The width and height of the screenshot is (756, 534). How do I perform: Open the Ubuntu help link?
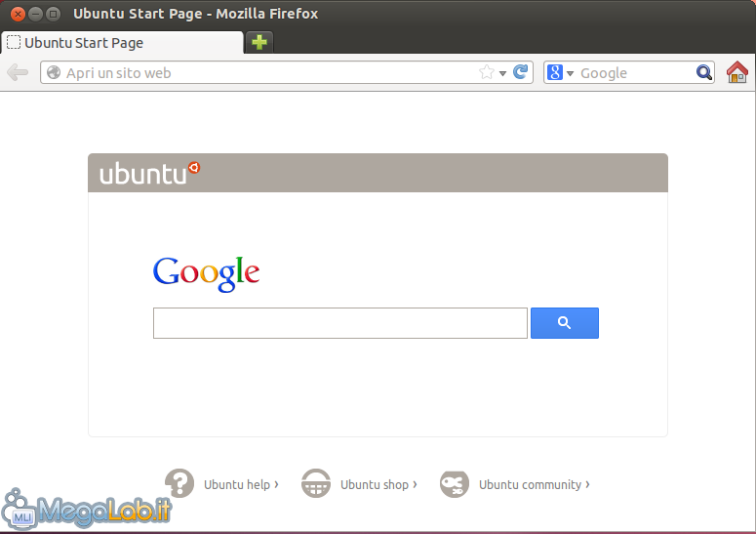241,484
